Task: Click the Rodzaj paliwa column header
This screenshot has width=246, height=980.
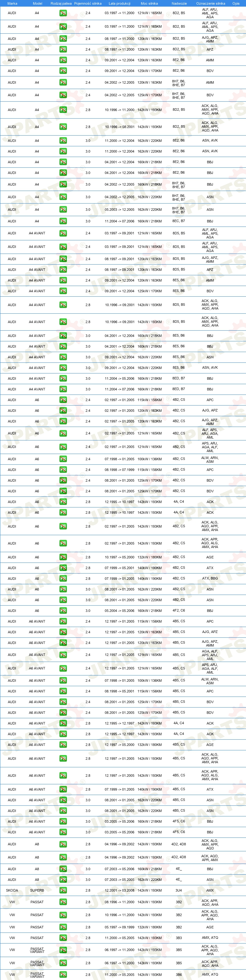Action: point(61,3)
